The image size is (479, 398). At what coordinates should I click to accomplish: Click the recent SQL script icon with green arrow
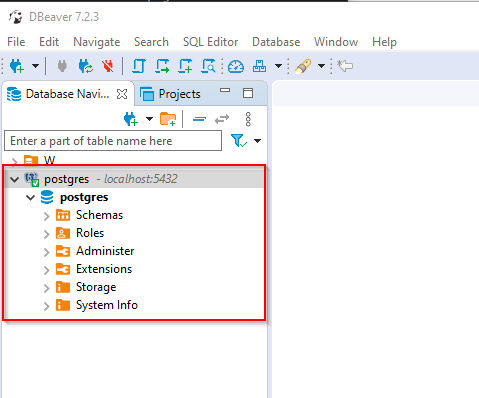(x=162, y=66)
